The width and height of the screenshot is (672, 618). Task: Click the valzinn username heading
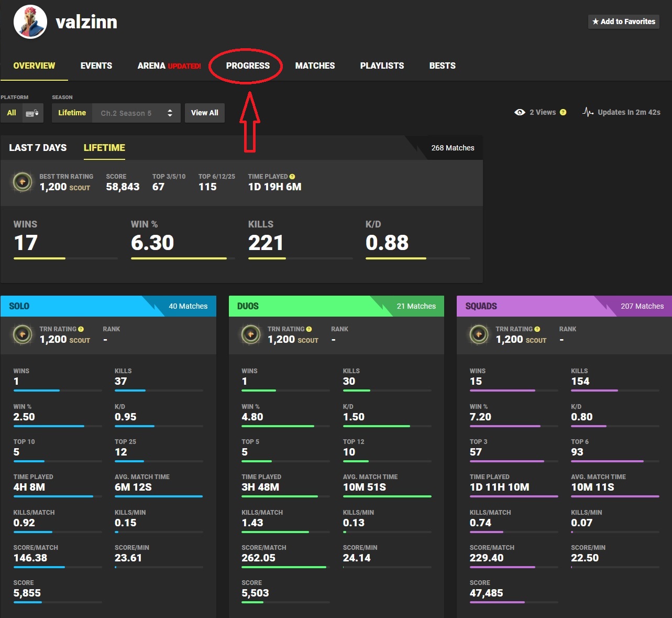pos(86,22)
